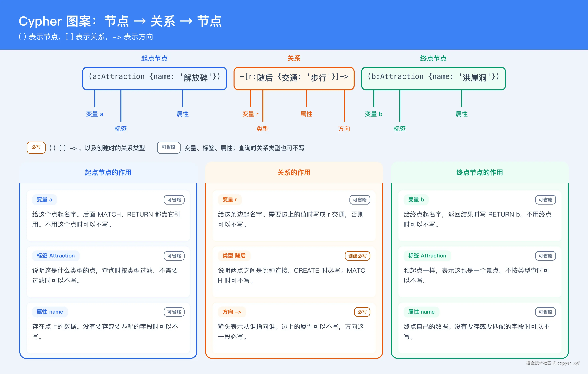Click the orange "属性" label under the relationship box
Image resolution: width=588 pixels, height=374 pixels.
(x=307, y=114)
